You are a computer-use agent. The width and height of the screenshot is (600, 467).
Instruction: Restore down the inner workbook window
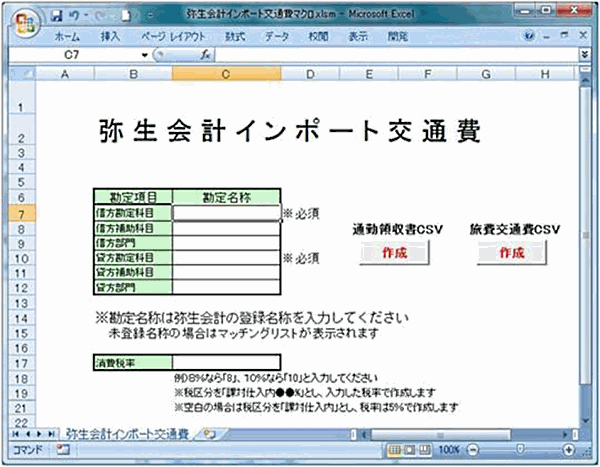[564, 36]
